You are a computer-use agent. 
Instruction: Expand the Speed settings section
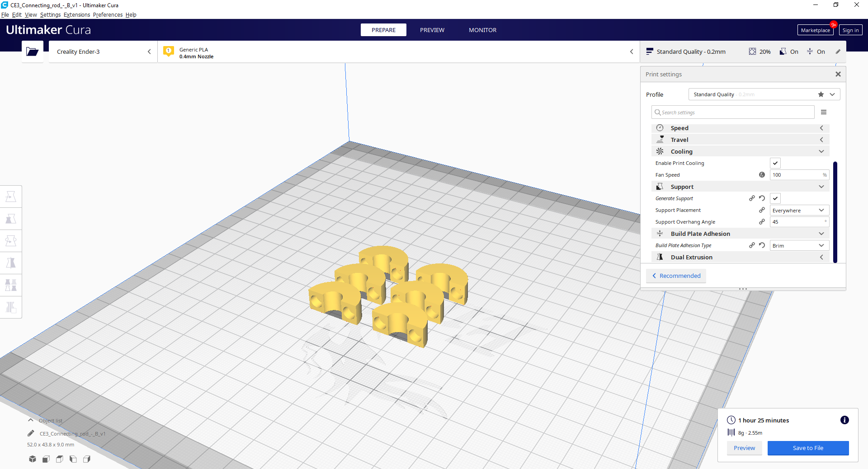pyautogui.click(x=740, y=128)
